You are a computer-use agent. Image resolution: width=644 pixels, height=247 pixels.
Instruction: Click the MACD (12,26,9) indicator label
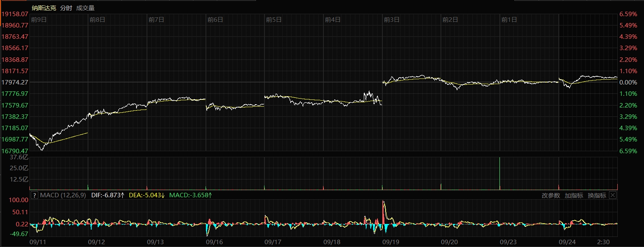[x=63, y=195]
